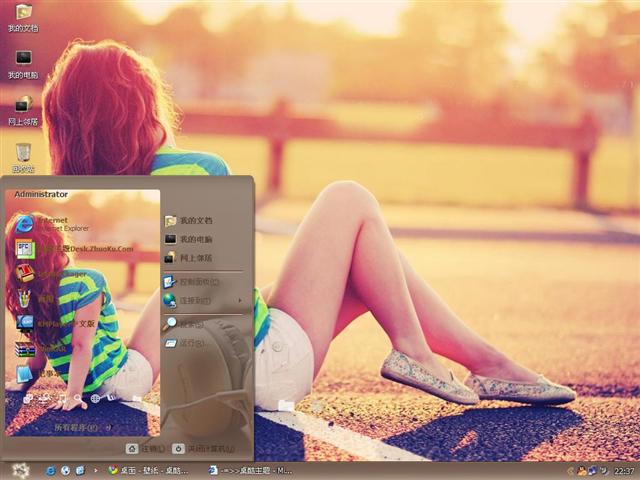Image resolution: width=640 pixels, height=480 pixels.
Task: Click 注销 (Log off) button
Action: [139, 449]
